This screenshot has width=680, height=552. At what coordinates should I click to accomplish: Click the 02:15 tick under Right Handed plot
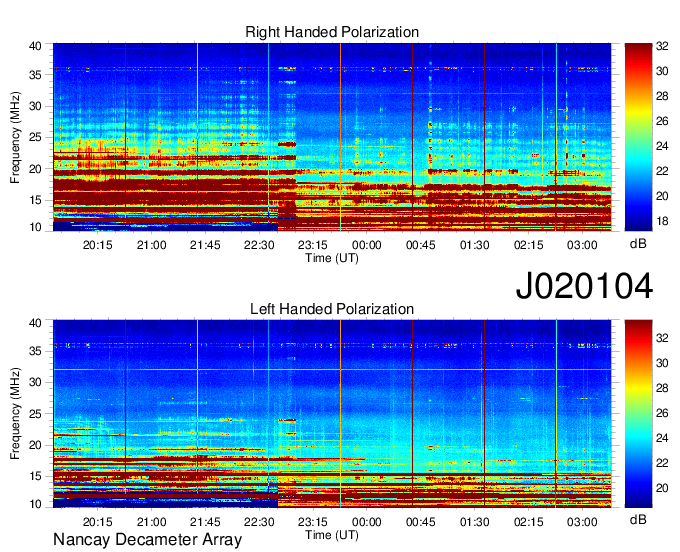pos(528,245)
